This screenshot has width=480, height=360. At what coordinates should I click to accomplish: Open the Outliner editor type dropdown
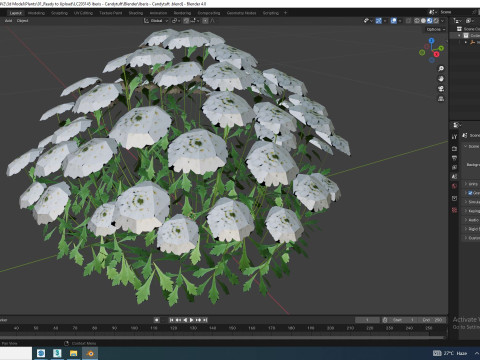click(457, 21)
